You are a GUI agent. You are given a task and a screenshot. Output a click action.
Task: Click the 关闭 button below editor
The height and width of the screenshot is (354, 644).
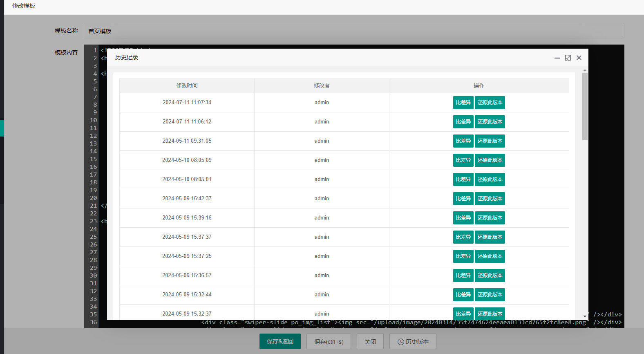coord(370,341)
